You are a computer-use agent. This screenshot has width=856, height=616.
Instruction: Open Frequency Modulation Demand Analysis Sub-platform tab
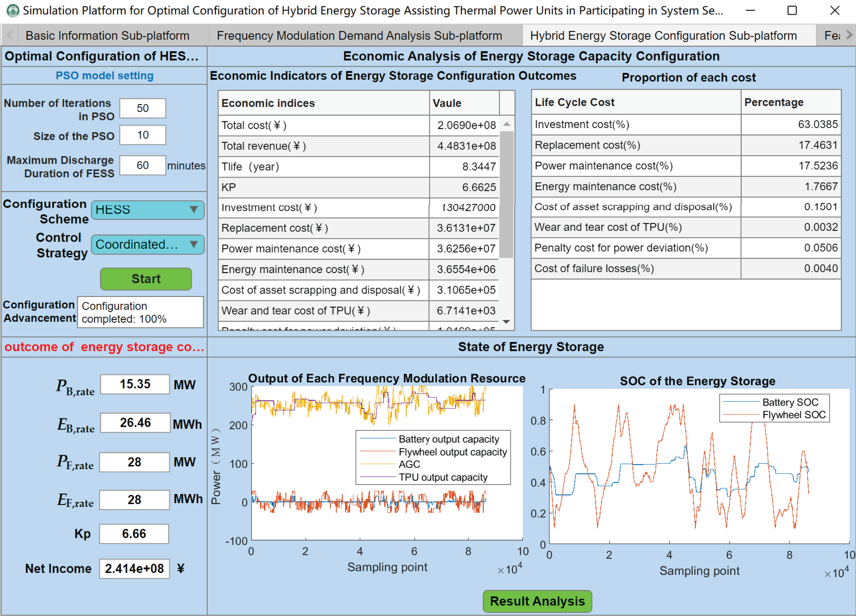(359, 36)
